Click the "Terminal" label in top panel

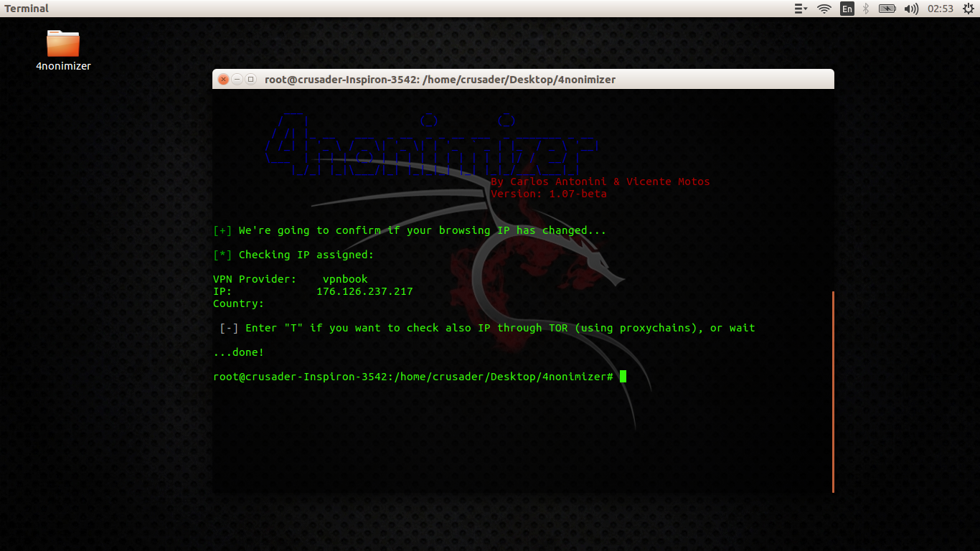(27, 9)
